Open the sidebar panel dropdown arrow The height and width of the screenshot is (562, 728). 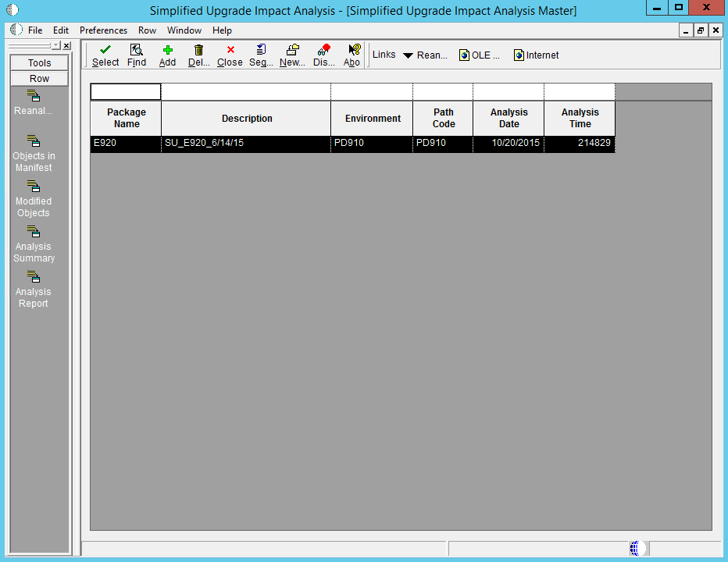[55, 45]
